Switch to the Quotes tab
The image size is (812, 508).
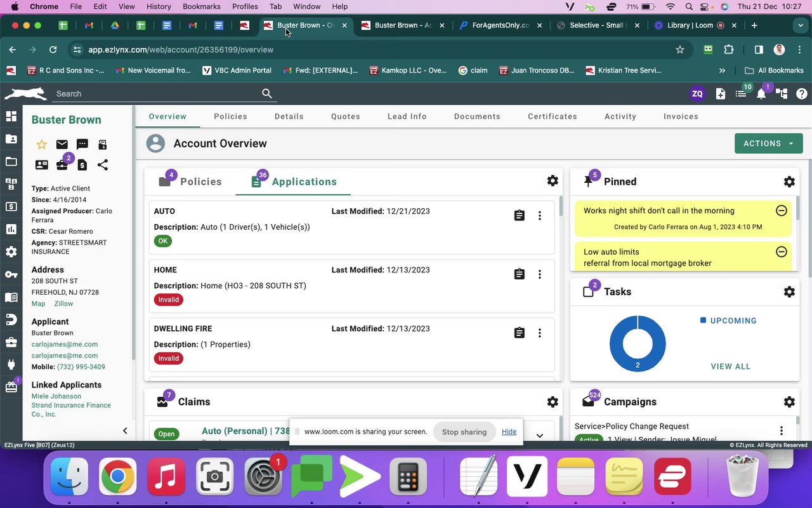tap(346, 116)
